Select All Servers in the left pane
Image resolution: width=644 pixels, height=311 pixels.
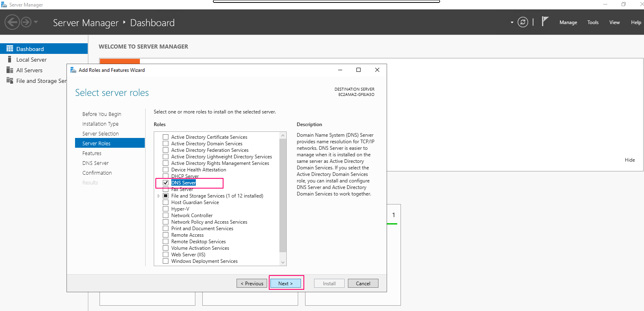[29, 70]
